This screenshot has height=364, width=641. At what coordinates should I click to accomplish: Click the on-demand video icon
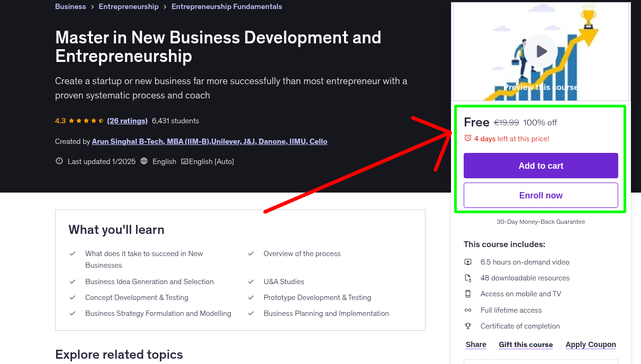click(468, 262)
